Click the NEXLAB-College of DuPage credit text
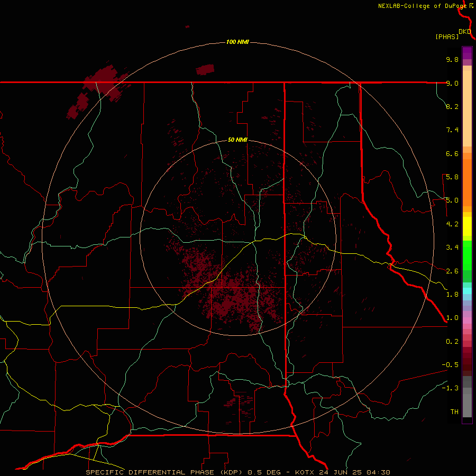Image resolution: width=476 pixels, height=476 pixels. pyautogui.click(x=422, y=6)
